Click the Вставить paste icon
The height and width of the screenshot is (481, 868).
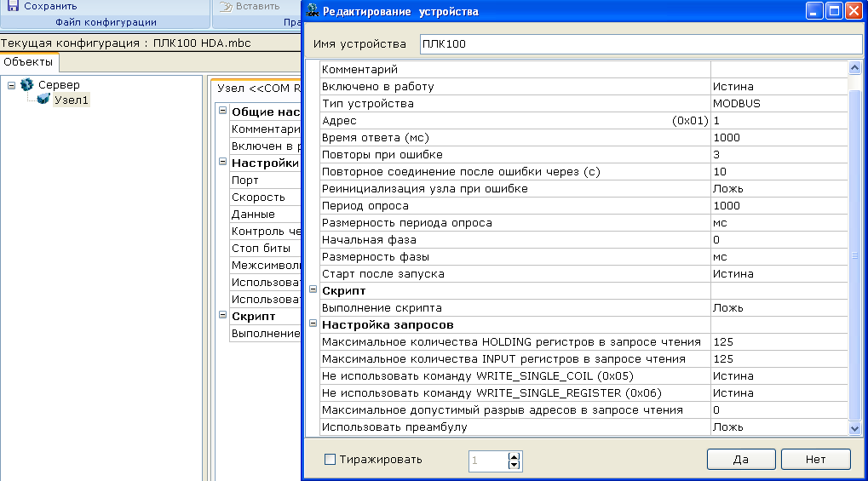pyautogui.click(x=226, y=6)
